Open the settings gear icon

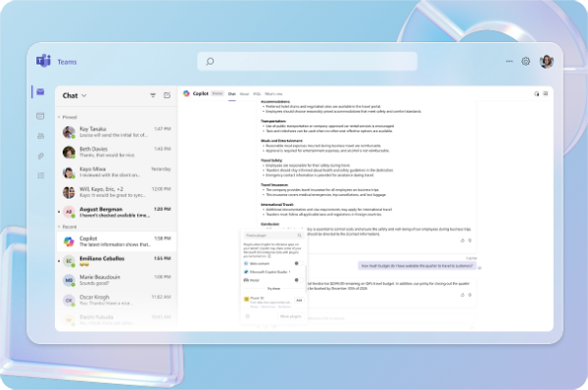pyautogui.click(x=525, y=61)
